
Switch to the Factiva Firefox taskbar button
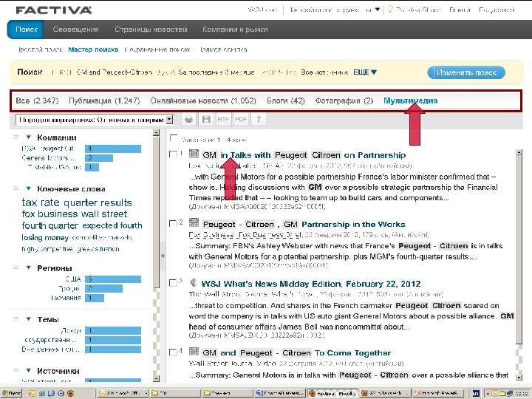(x=332, y=393)
